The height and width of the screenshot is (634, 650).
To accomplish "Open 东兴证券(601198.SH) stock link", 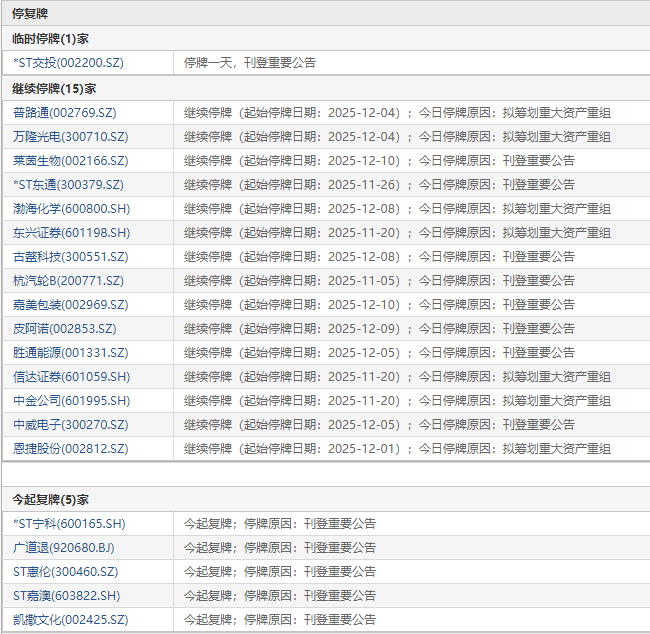I will pos(71,233).
